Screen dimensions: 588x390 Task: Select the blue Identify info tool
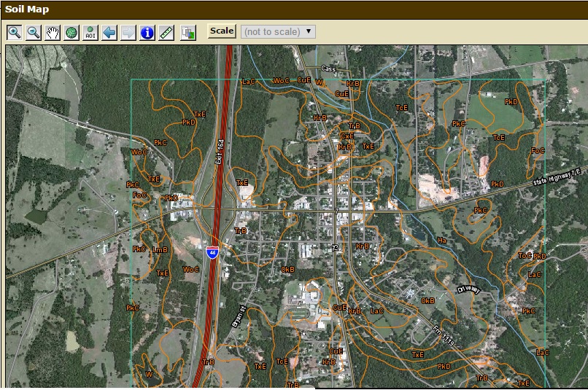147,33
